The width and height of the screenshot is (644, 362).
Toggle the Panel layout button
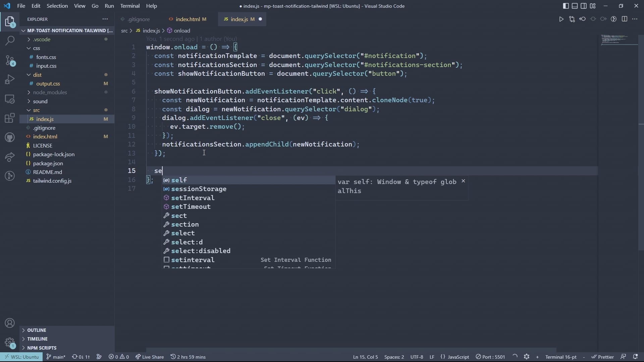[575, 6]
